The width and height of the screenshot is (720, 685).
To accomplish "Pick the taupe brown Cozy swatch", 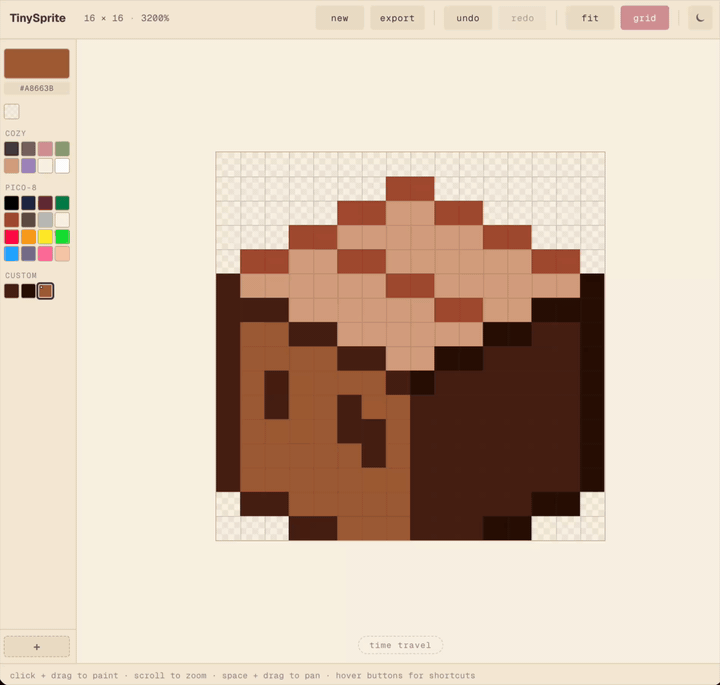I will [x=28, y=149].
